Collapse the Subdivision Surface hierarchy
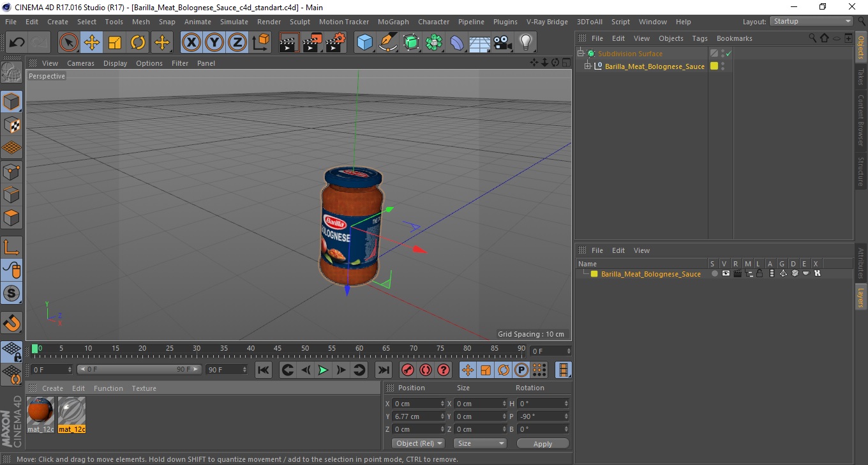Viewport: 868px width, 465px height. point(581,54)
